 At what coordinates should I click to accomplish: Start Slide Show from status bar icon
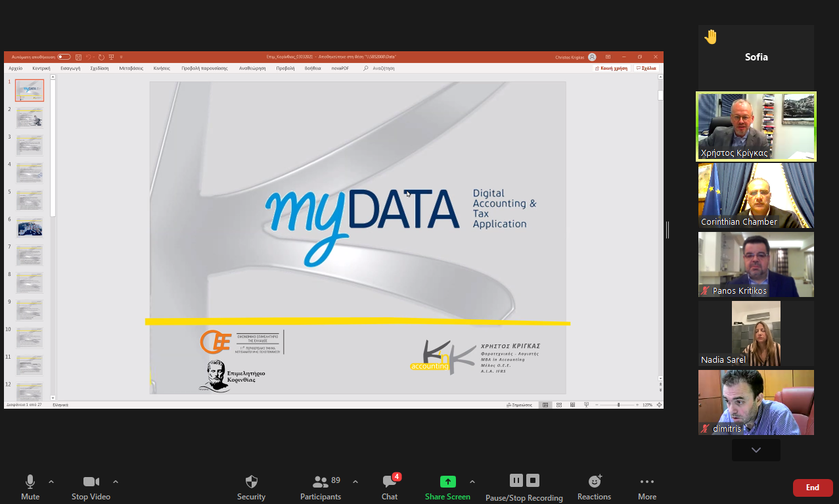[x=587, y=405]
